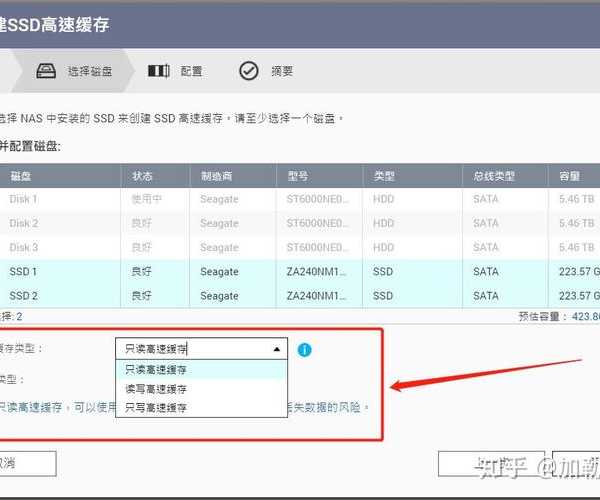Viewport: 600px width, 500px height.
Task: Click Seagate manufacturer in Disk 3 row
Action: click(x=219, y=248)
